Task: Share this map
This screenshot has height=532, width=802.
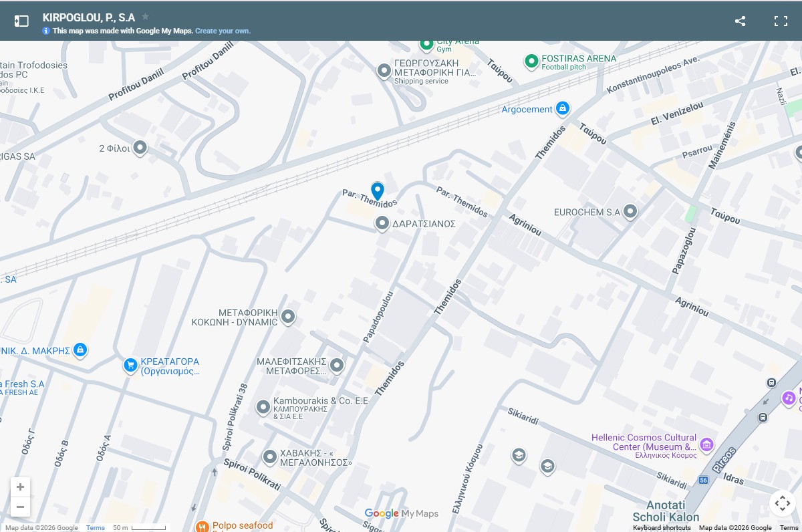Action: click(x=740, y=21)
